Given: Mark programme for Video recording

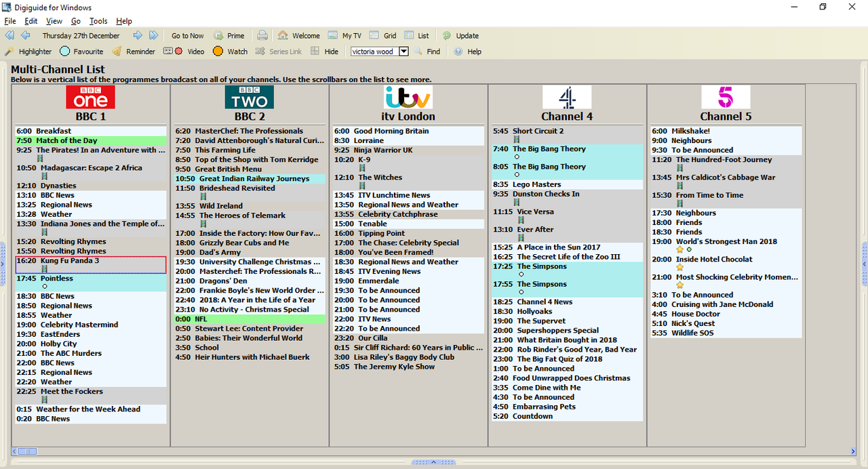Looking at the screenshot, I should pyautogui.click(x=184, y=52).
